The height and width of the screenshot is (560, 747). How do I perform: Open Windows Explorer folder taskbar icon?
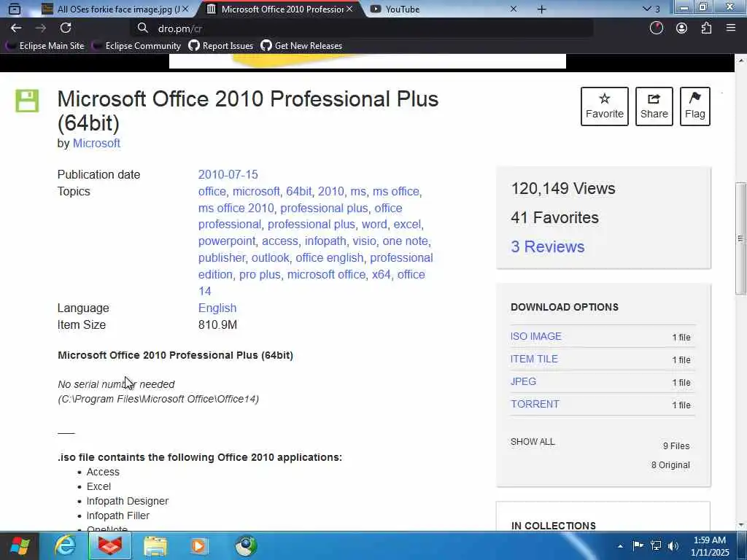155,545
